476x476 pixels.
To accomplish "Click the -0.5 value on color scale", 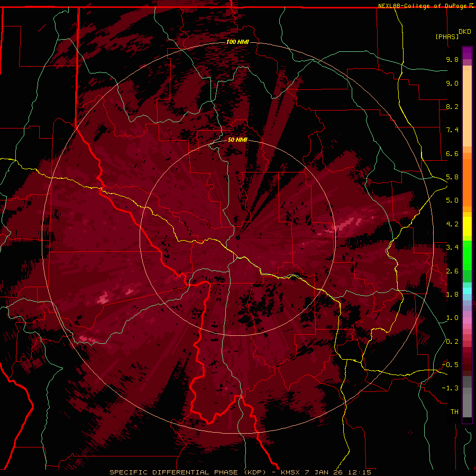I will click(x=450, y=365).
